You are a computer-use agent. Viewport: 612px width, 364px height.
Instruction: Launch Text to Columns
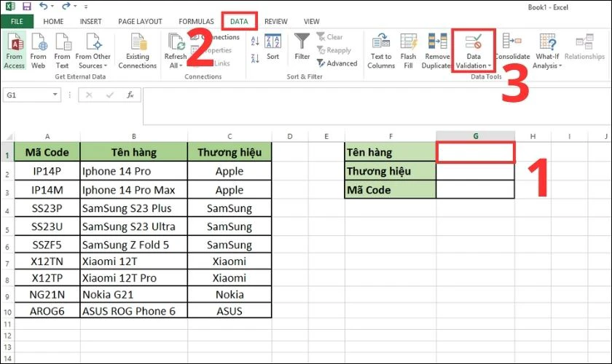tap(381, 51)
